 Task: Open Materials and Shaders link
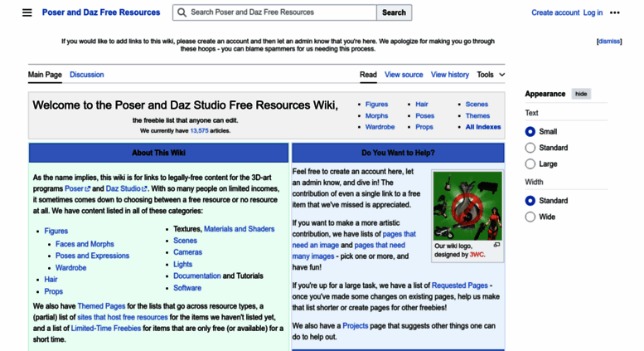[239, 229]
